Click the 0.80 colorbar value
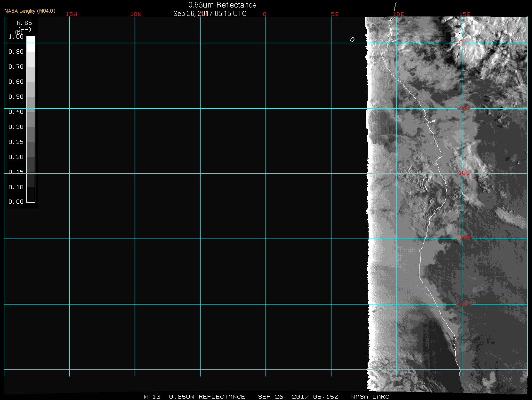Image resolution: width=532 pixels, height=400 pixels. coord(16,52)
